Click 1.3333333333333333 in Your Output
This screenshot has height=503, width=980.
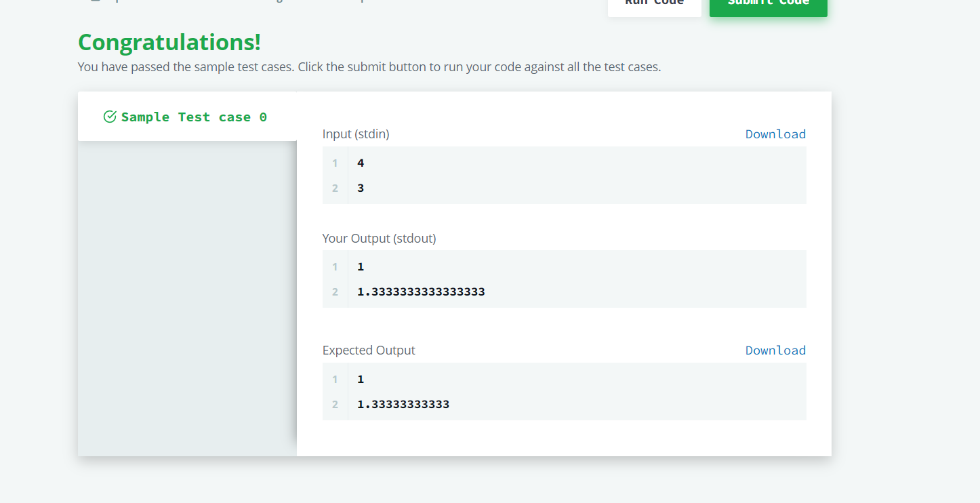pos(421,291)
